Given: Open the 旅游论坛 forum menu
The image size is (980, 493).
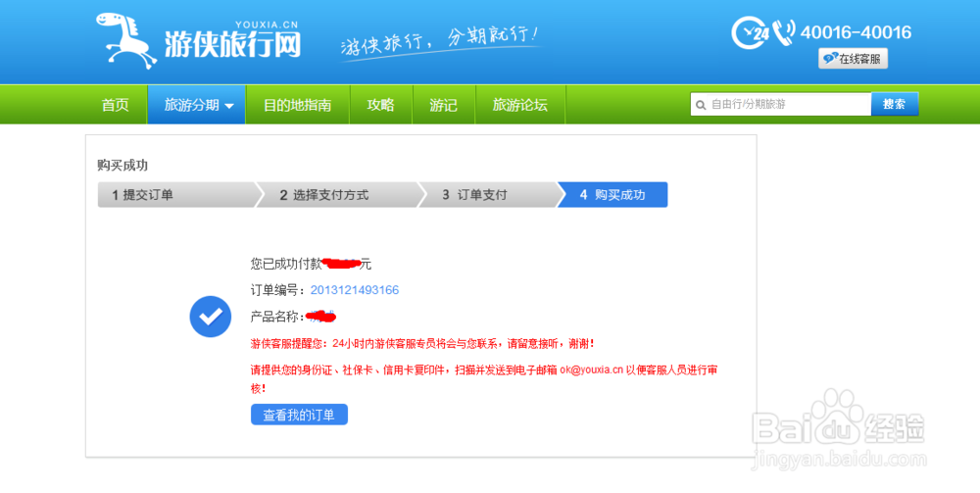Looking at the screenshot, I should pyautogui.click(x=520, y=105).
